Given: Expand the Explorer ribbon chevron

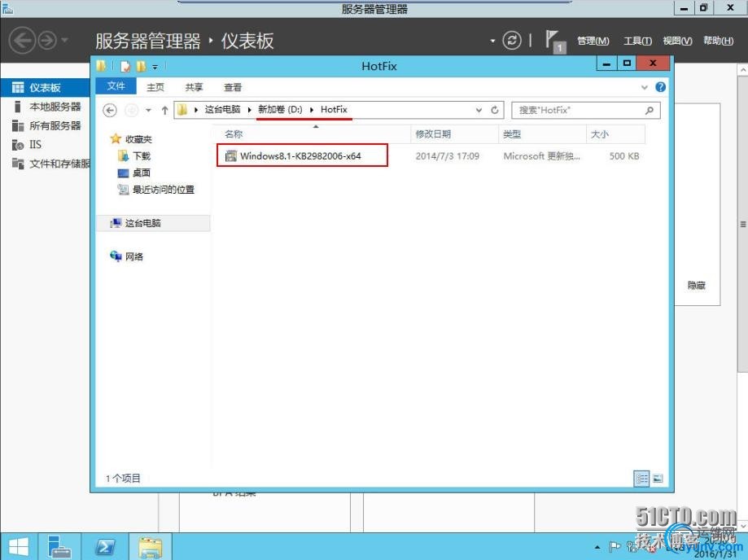Looking at the screenshot, I should click(x=645, y=87).
